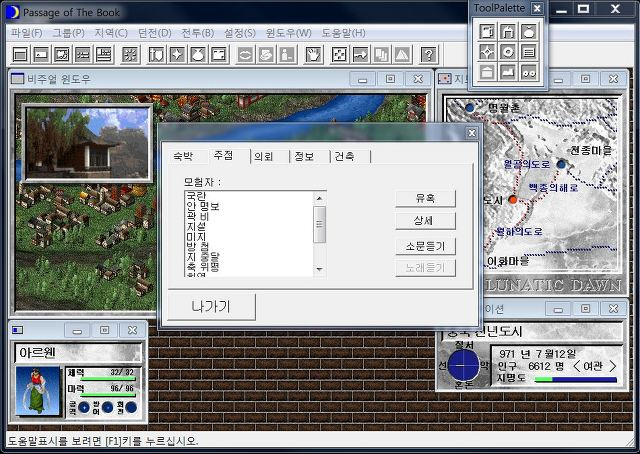Click the wavy arrow toolbar icon
Screen dimensions: 640x454
[x=360, y=54]
